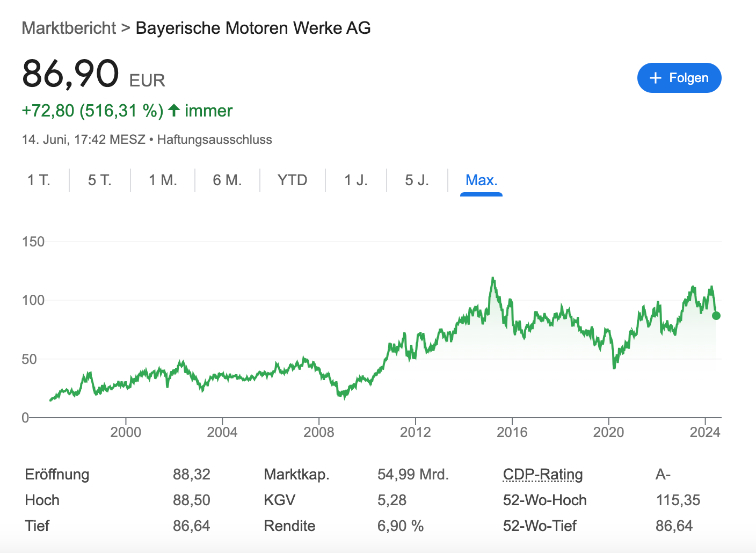Open the Marktbericht breadcrumb link
This screenshot has height=553, width=756.
click(x=69, y=28)
